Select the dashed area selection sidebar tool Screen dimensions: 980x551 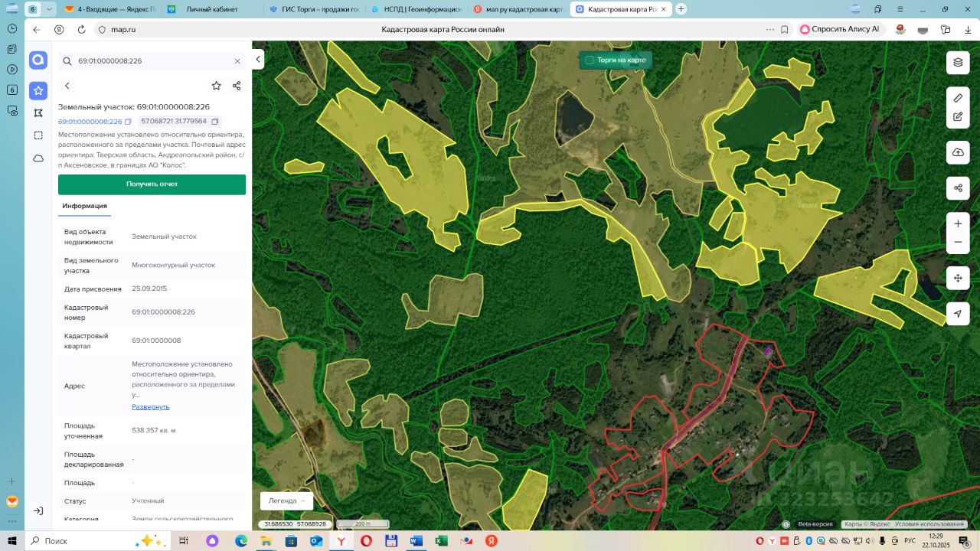click(38, 135)
